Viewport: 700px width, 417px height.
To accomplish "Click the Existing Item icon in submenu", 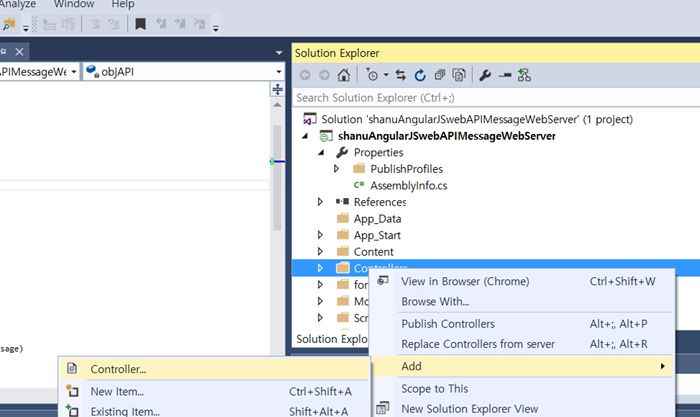I will point(72,410).
